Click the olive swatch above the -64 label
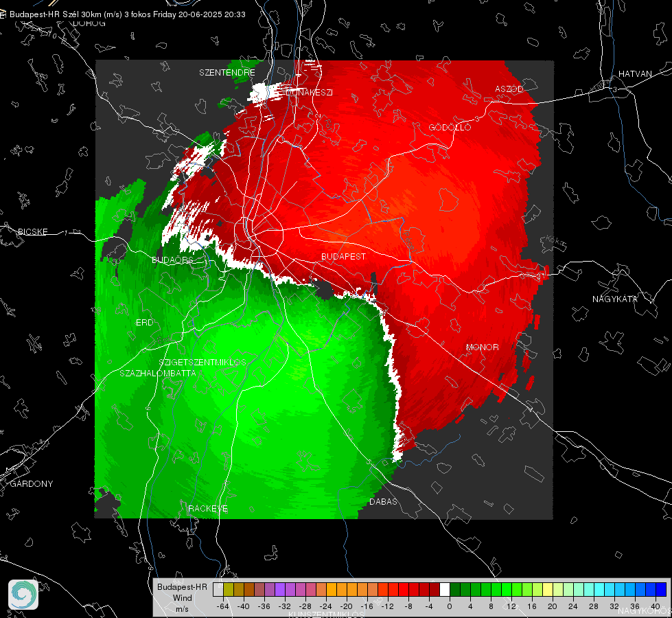This screenshot has height=618, width=672. tap(229, 589)
